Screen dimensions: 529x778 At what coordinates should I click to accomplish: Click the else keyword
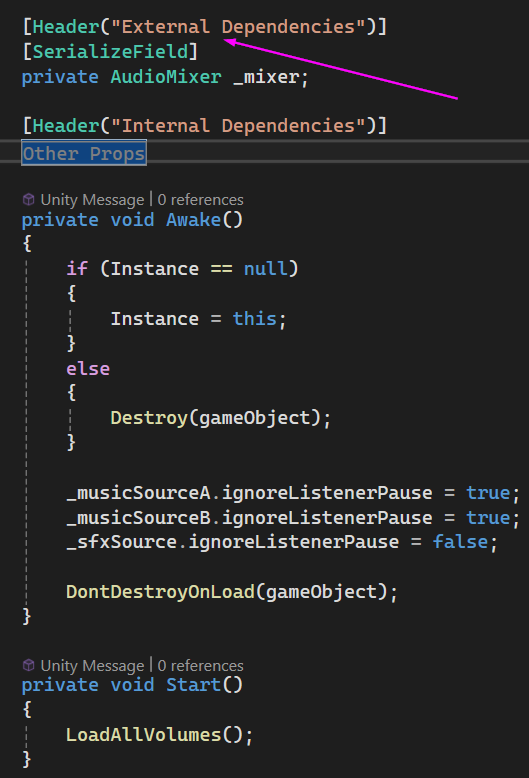tap(88, 369)
